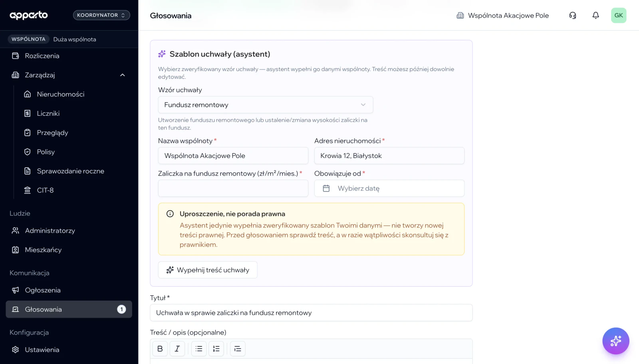Open the Obowiązuje od date picker
639x364 pixels.
click(x=389, y=188)
